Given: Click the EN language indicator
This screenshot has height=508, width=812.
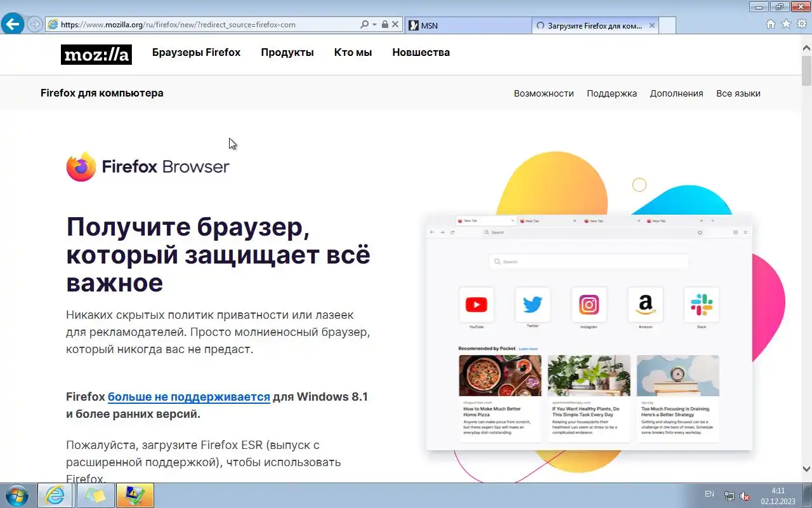Looking at the screenshot, I should pyautogui.click(x=709, y=494).
